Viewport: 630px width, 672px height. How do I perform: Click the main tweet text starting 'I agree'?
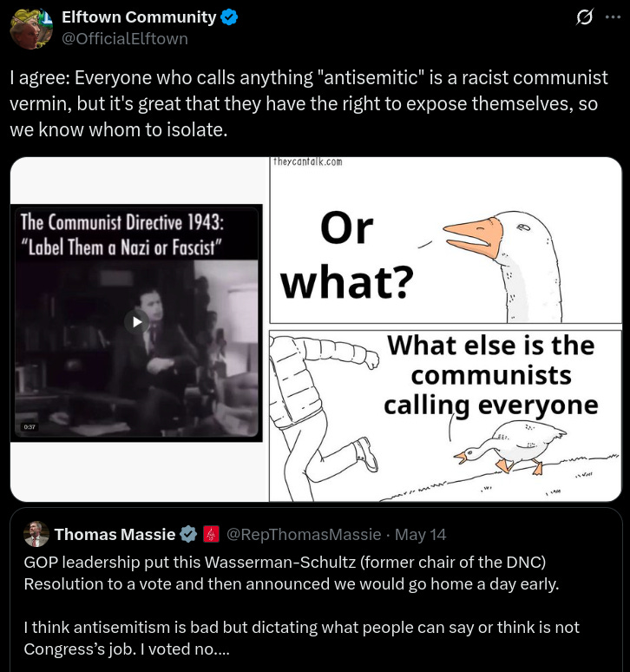[309, 103]
